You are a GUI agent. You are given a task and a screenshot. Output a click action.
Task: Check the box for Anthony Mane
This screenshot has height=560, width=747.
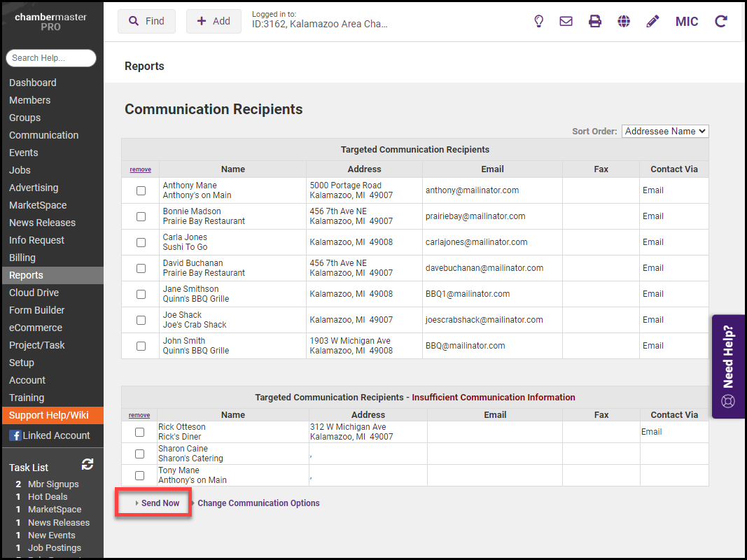coord(141,190)
